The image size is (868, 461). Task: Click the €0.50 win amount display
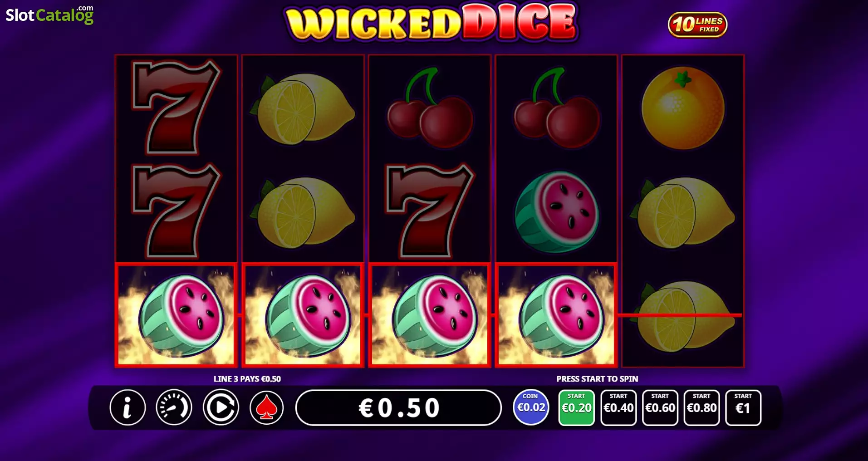pos(398,407)
